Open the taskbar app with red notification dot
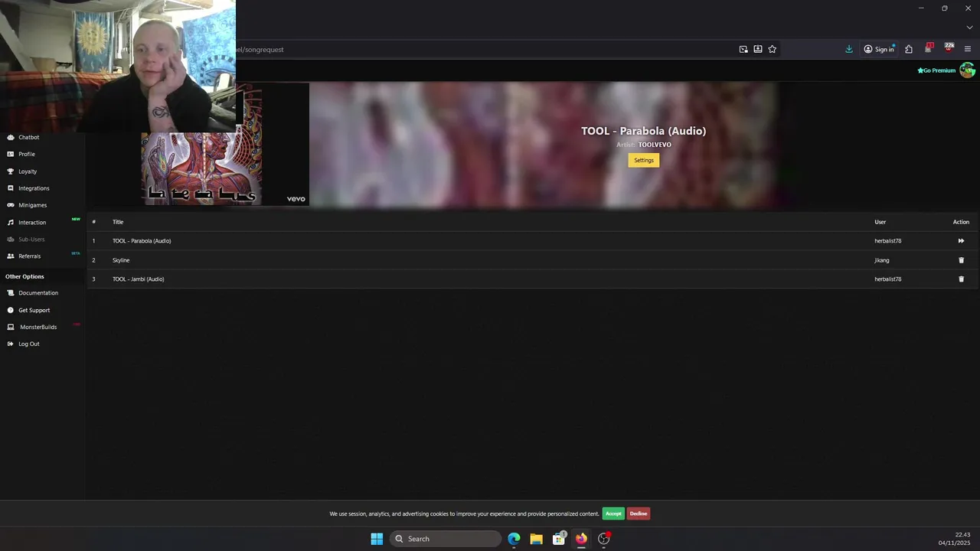Viewport: 980px width, 551px height. 604,539
